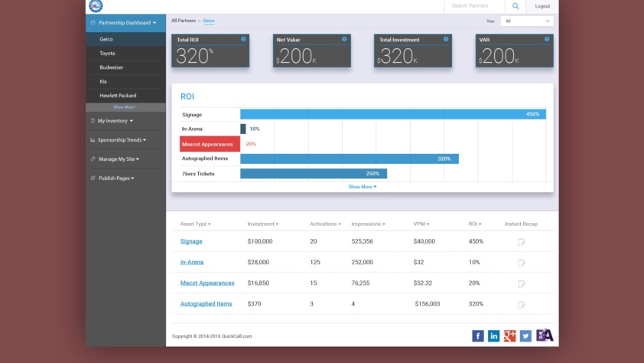The height and width of the screenshot is (363, 644).
Task: Click the Logout button
Action: [542, 6]
